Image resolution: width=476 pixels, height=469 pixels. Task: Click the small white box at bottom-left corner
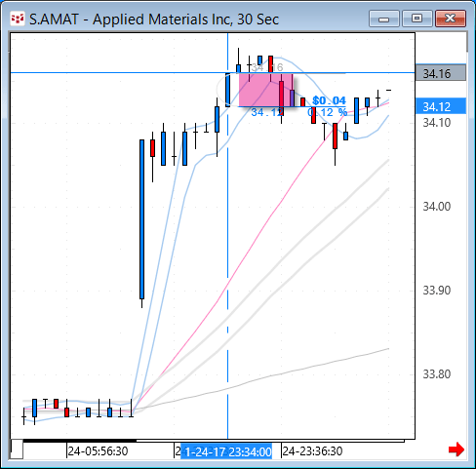tap(17, 449)
